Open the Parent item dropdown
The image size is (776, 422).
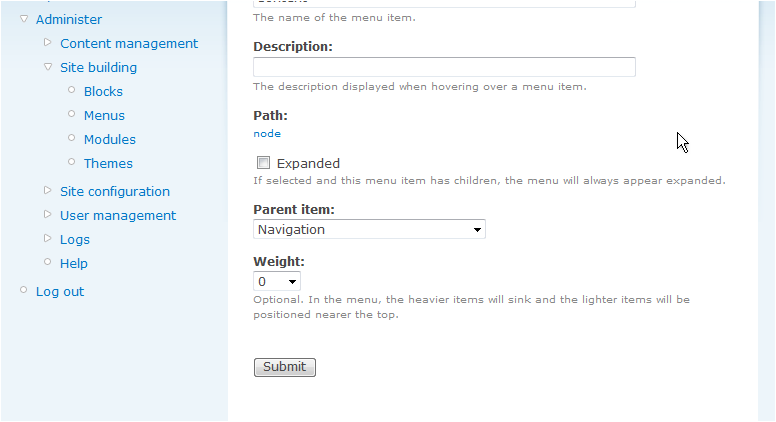click(x=369, y=229)
